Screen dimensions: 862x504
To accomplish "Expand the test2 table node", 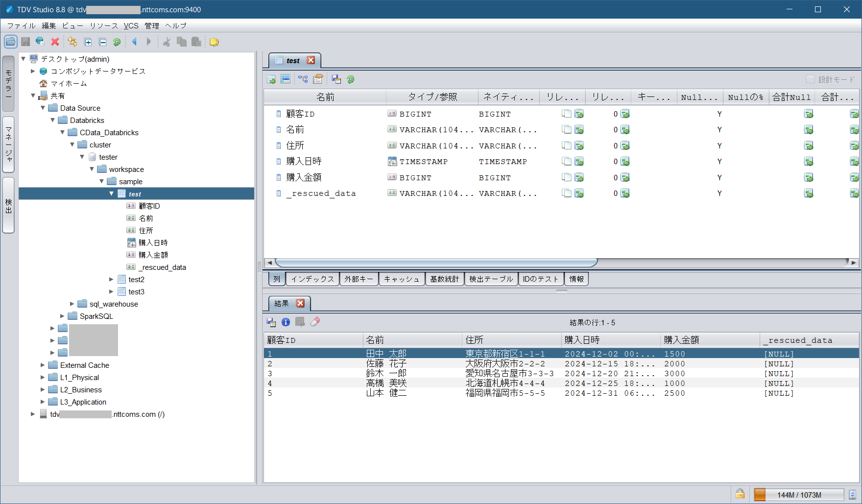I will point(111,279).
